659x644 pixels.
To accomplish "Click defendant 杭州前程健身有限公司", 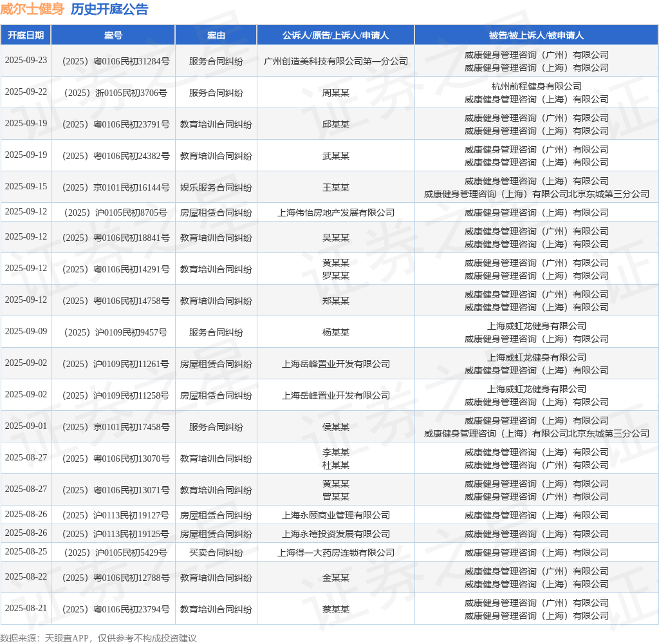I will (537, 87).
